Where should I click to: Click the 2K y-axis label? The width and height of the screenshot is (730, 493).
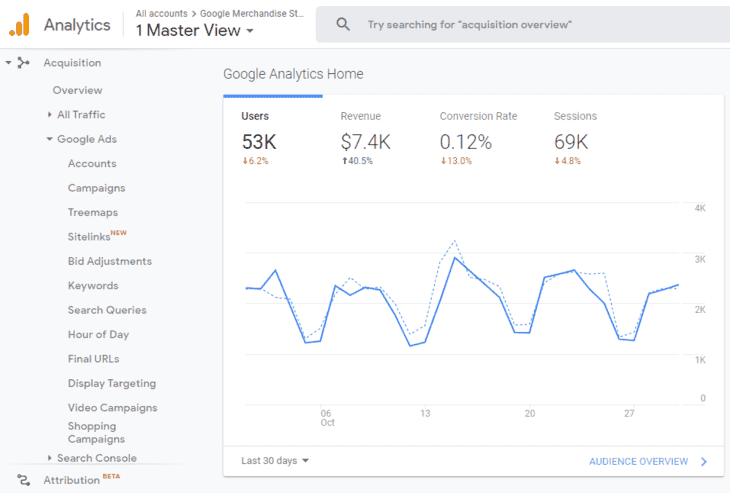pyautogui.click(x=700, y=310)
